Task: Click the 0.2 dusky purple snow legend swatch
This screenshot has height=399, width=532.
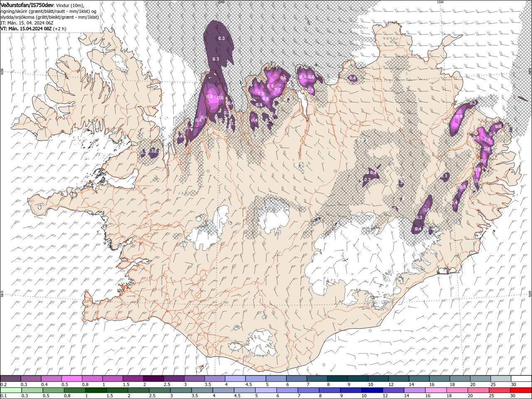Action: pyautogui.click(x=11, y=379)
